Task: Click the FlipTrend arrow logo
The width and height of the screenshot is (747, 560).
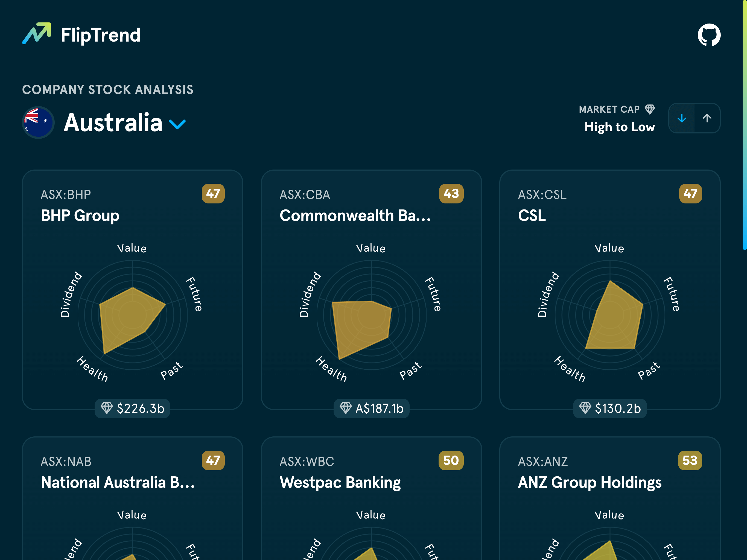Action: click(x=37, y=34)
